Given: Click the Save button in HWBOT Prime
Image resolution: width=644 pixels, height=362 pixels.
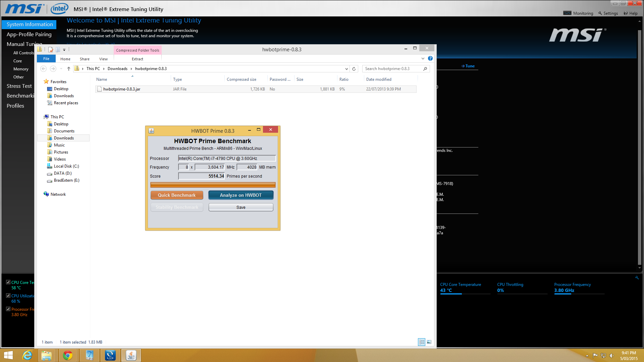Looking at the screenshot, I should click(241, 207).
